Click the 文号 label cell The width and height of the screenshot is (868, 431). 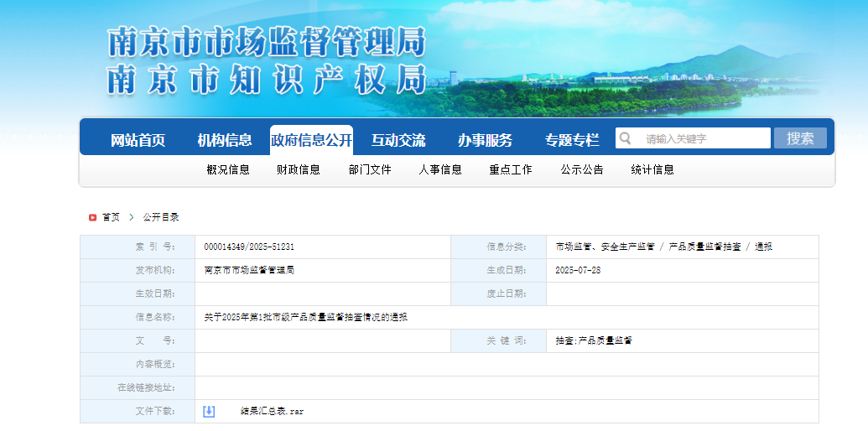click(x=138, y=340)
